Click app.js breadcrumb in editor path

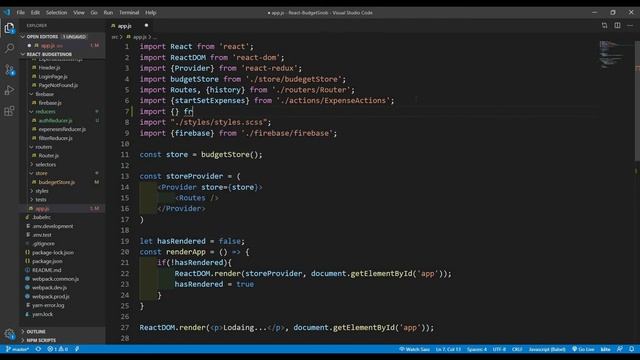pyautogui.click(x=139, y=37)
